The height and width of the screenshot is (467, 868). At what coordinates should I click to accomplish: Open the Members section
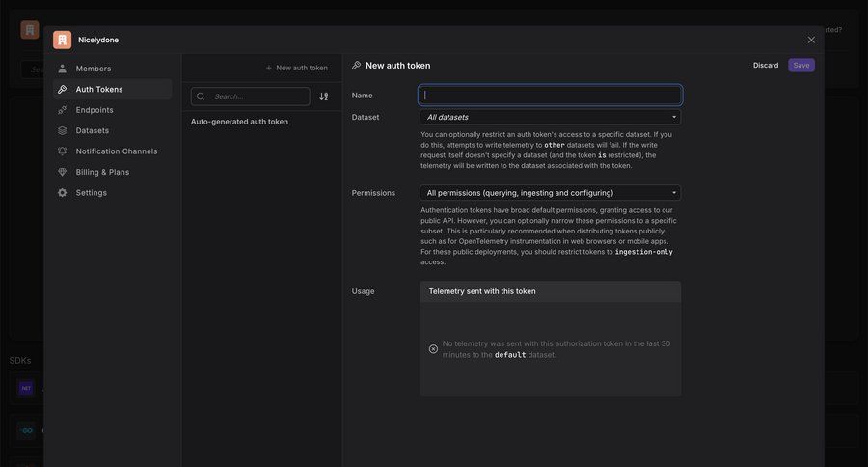point(113,69)
